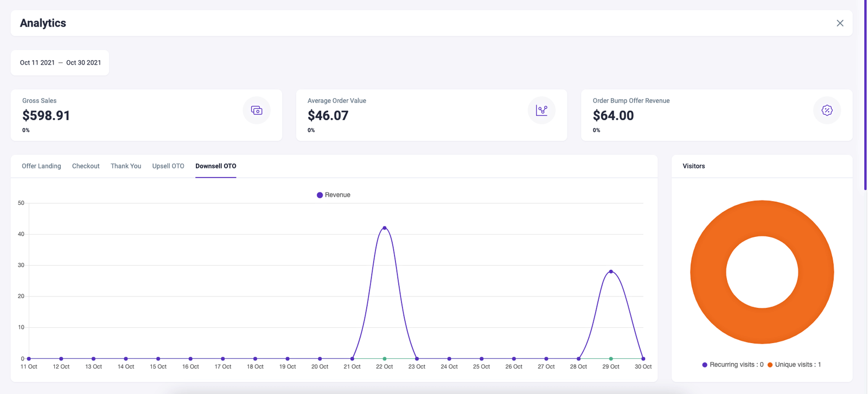Screen dimensions: 868x394
Task: Toggle the Revenue legend marker
Action: pos(320,195)
